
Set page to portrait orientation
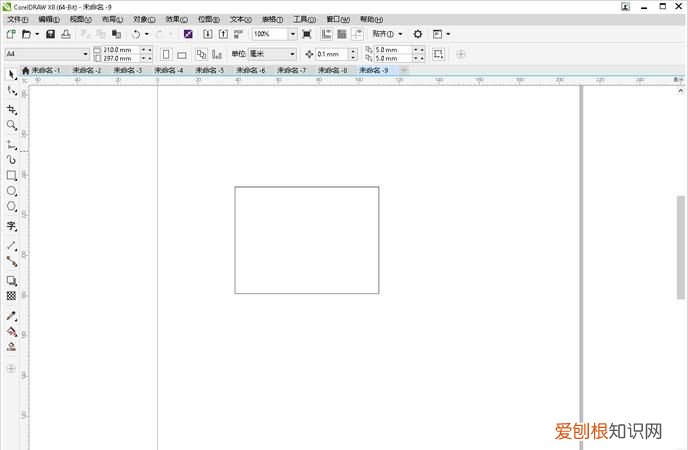pos(166,54)
